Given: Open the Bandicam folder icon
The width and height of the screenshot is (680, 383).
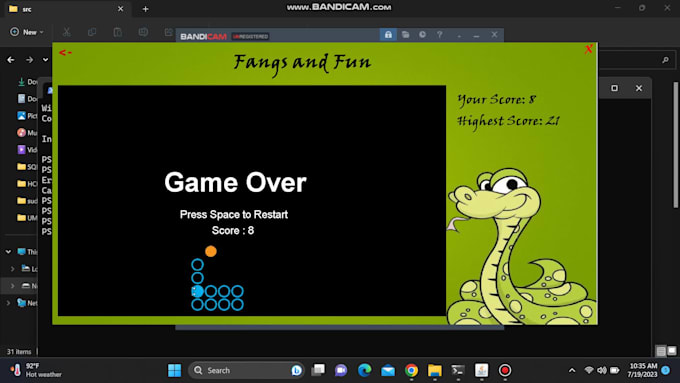Looking at the screenshot, I should click(x=405, y=35).
